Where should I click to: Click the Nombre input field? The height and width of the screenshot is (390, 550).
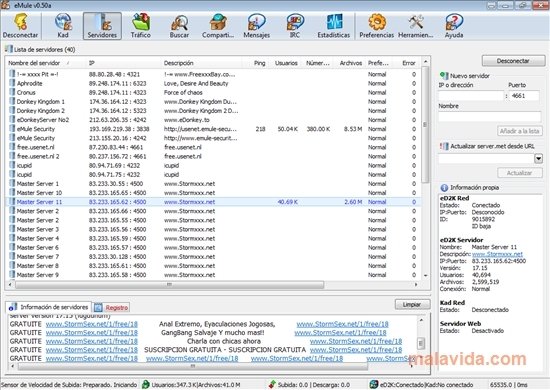[x=490, y=116]
